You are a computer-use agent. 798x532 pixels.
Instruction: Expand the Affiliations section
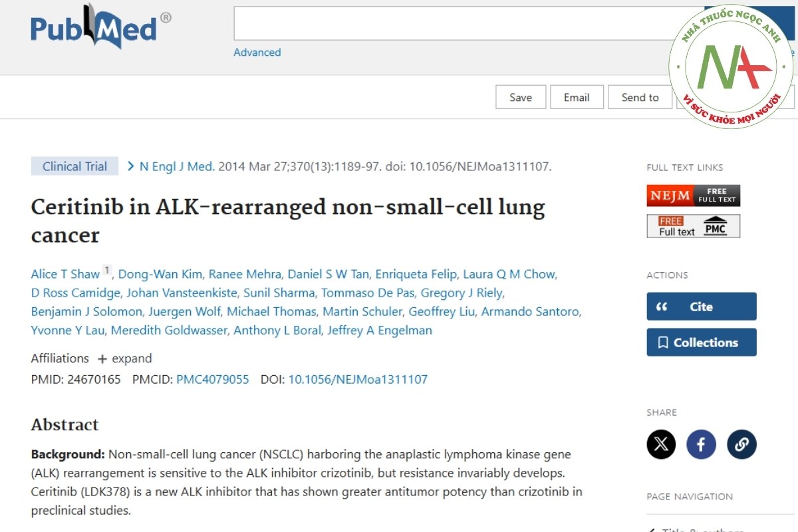125,358
